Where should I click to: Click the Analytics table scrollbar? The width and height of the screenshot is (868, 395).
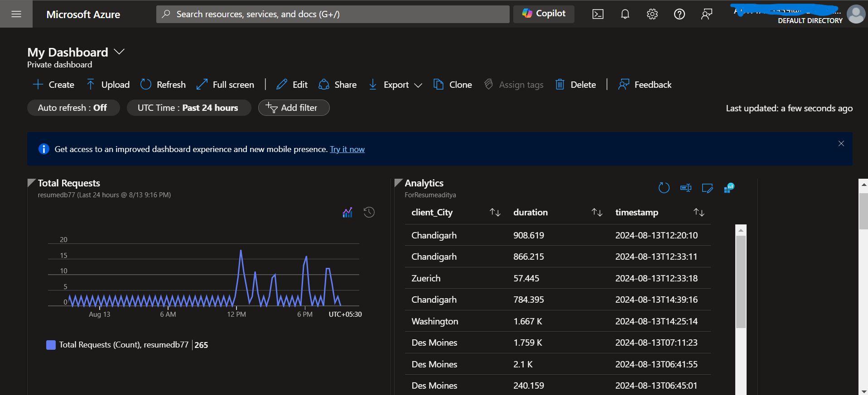click(x=741, y=282)
